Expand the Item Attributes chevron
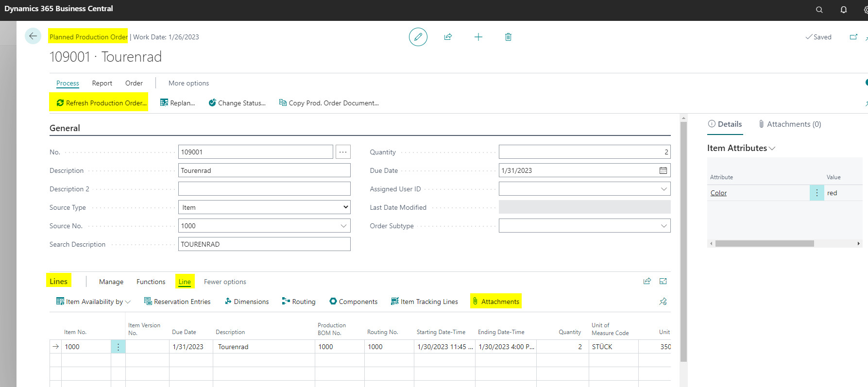868x387 pixels. point(772,149)
